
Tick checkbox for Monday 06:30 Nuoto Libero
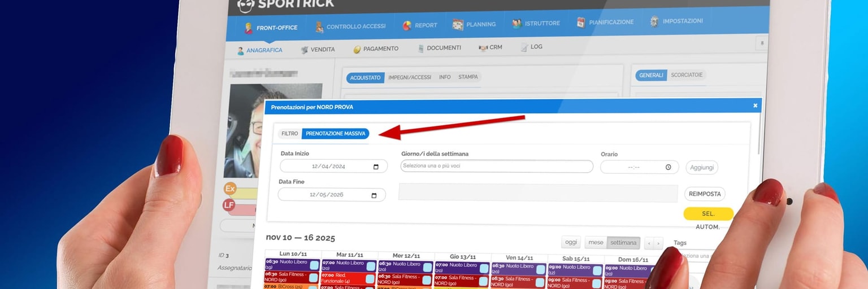(314, 265)
